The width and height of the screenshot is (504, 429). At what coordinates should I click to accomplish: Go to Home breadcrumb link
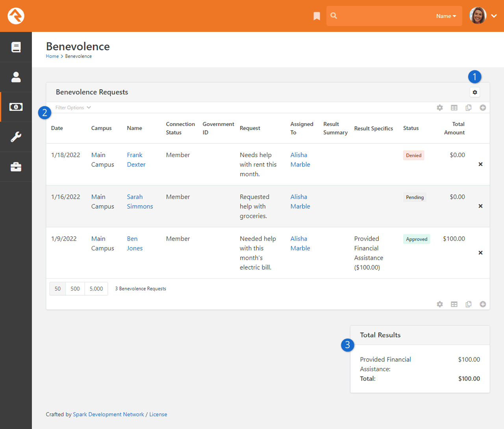click(52, 56)
